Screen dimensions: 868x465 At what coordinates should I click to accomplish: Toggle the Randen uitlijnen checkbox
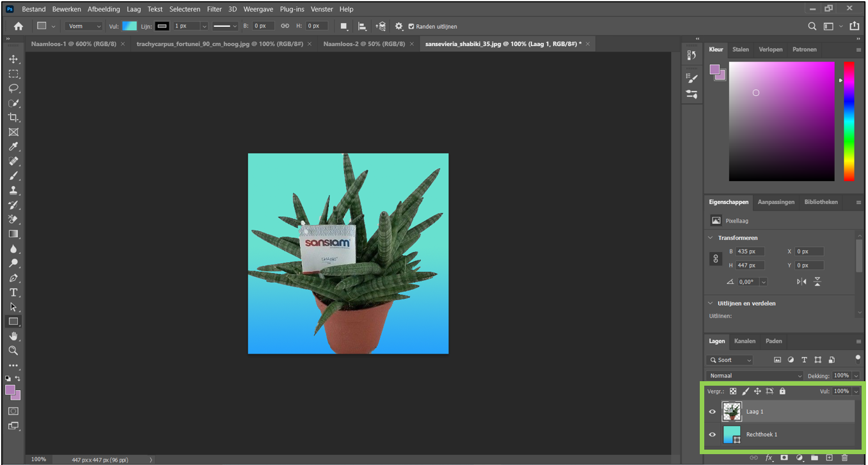(x=411, y=26)
